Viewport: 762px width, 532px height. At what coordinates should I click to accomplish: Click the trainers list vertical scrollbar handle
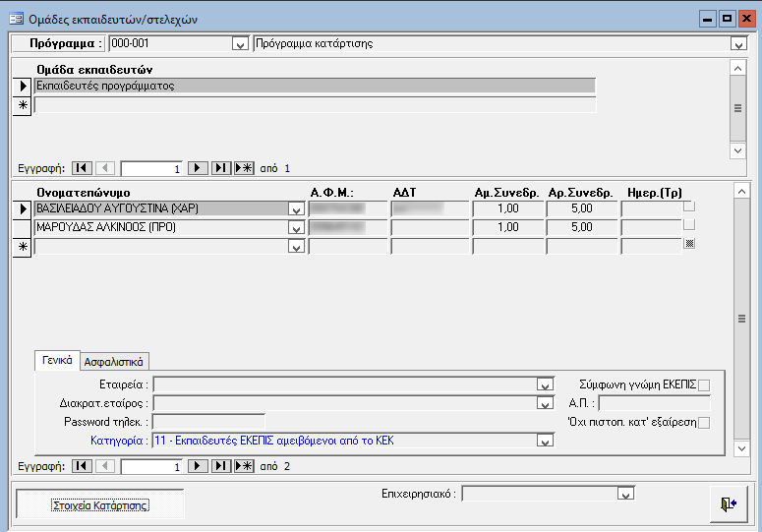click(x=739, y=318)
